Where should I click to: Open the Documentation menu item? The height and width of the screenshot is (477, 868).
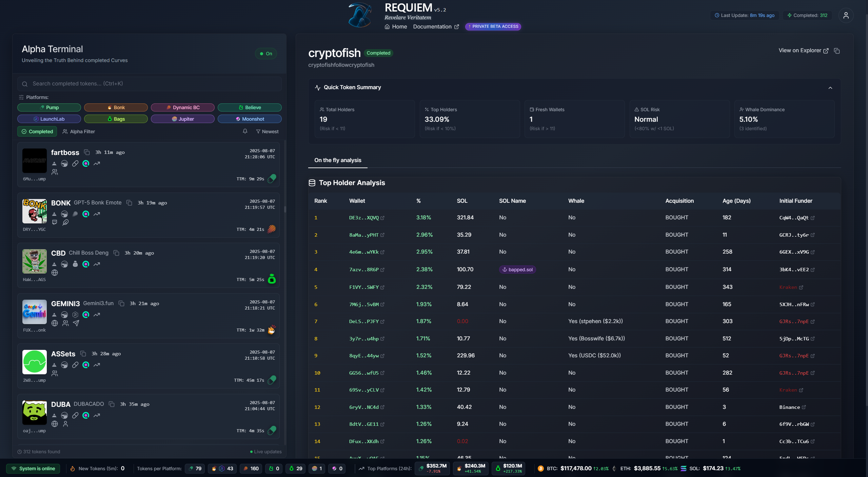pos(432,26)
